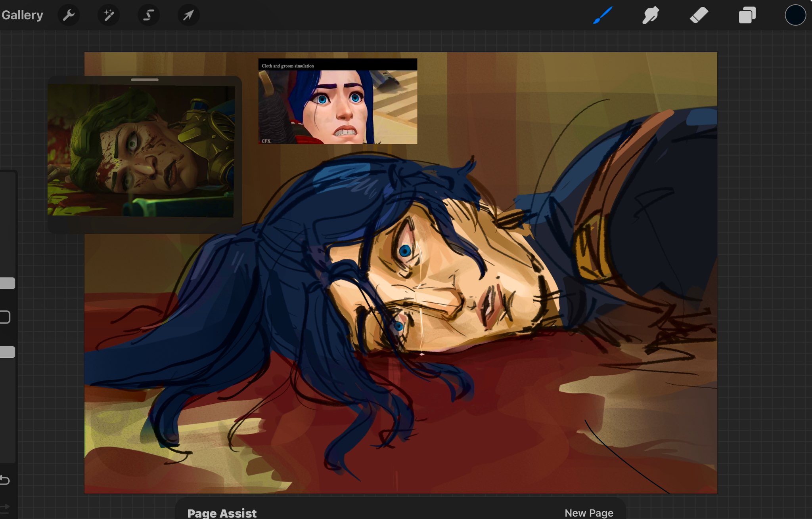This screenshot has width=812, height=519.
Task: Adjust the brush size slider handle
Action: pyautogui.click(x=7, y=283)
